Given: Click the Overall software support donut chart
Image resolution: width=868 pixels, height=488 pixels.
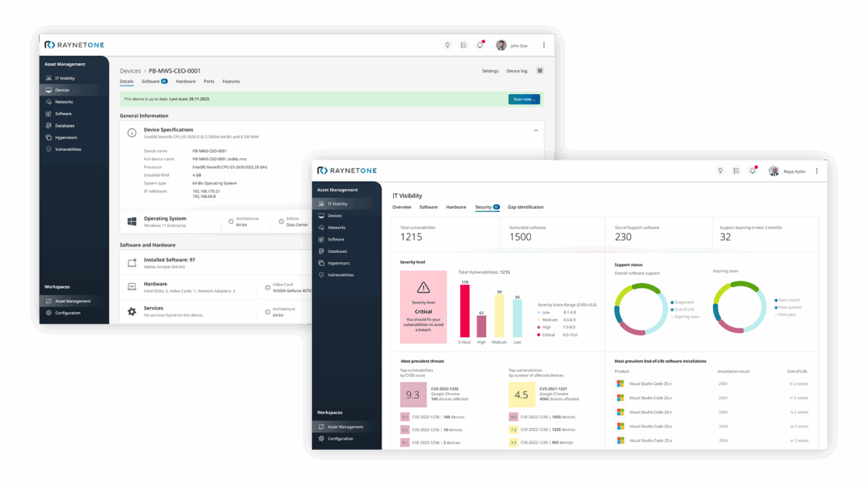Looking at the screenshot, I should click(641, 309).
